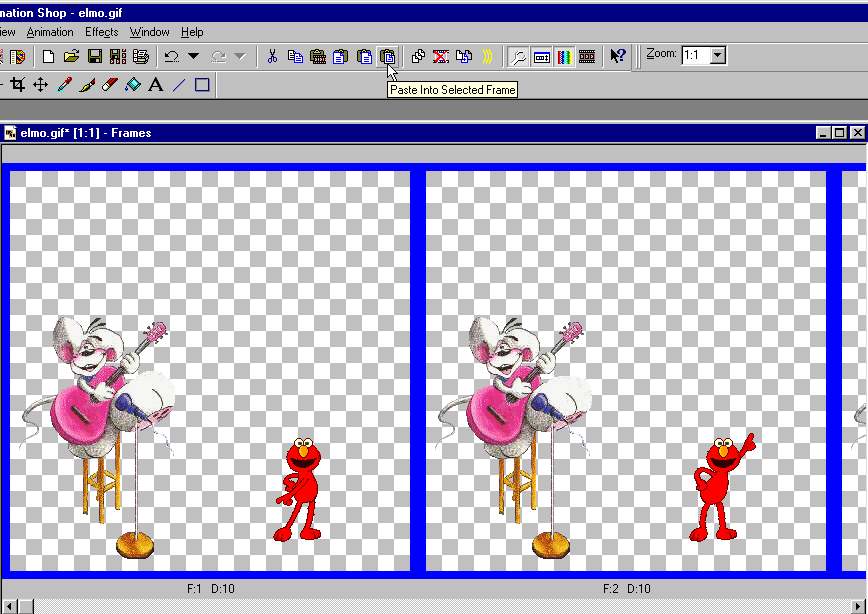The width and height of the screenshot is (868, 614).
Task: Select the Dropper tool
Action: (64, 85)
